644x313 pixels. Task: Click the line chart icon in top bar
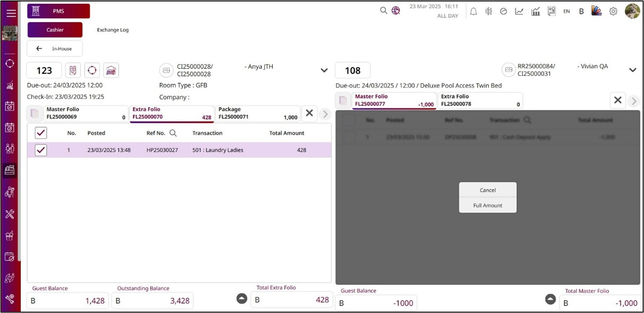pyautogui.click(x=519, y=11)
